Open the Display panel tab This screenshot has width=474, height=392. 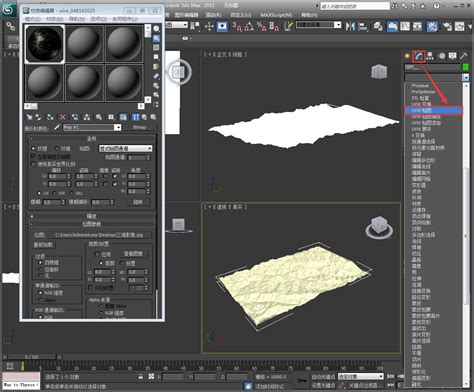point(452,56)
